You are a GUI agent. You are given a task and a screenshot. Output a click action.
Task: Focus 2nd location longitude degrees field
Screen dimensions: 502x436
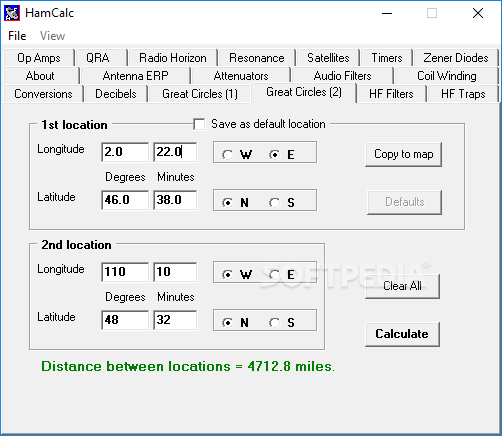[x=125, y=272]
